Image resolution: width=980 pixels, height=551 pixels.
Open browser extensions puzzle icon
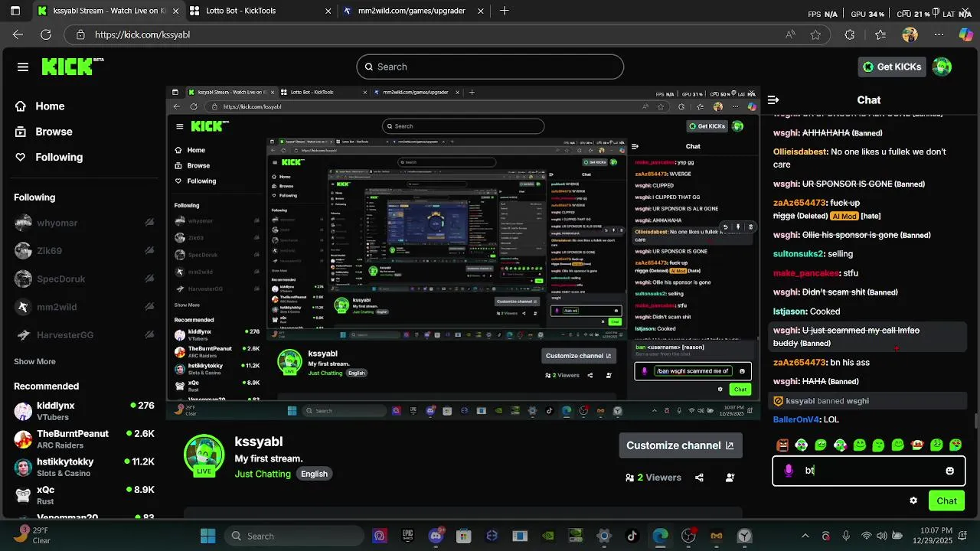849,34
